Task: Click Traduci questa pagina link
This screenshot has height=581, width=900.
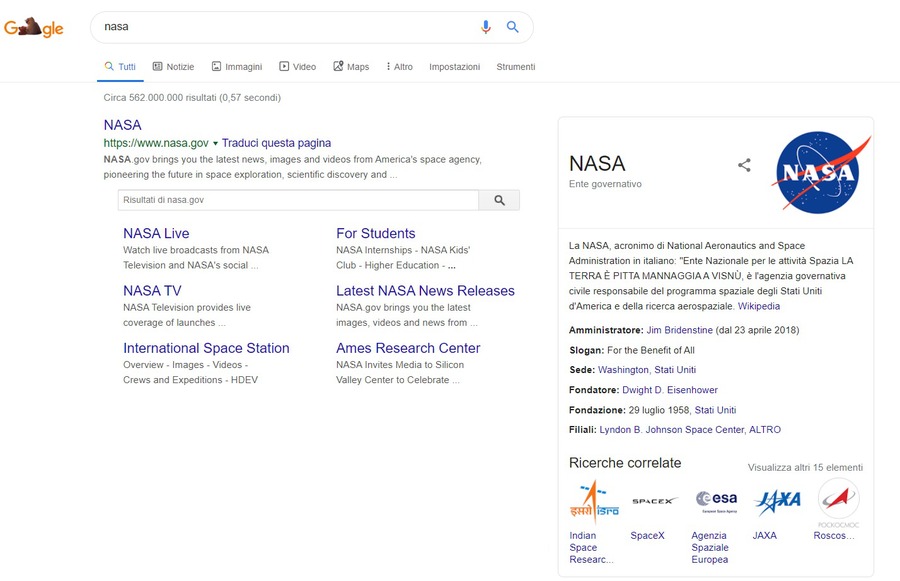Action: point(276,143)
